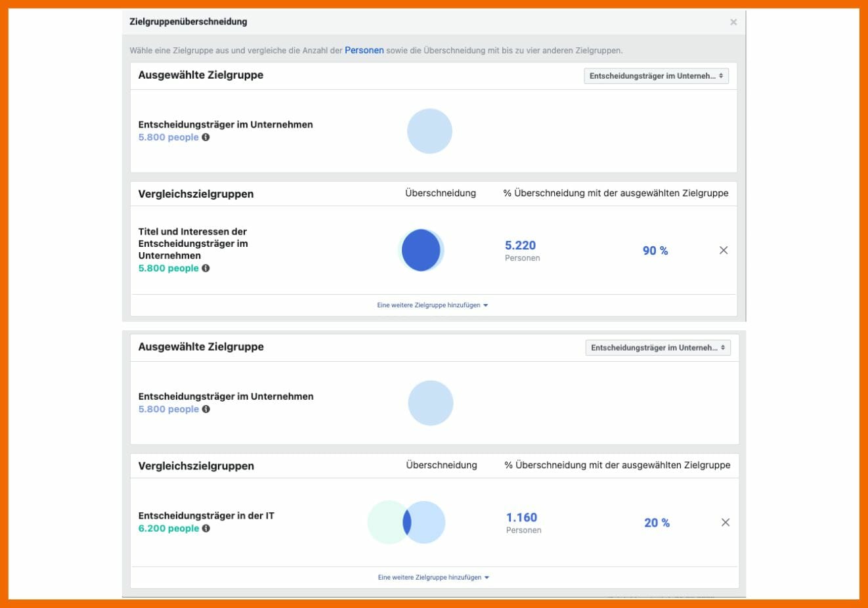868x608 pixels.
Task: Click the Zielgruppenüberschneidung title bar
Action: (187, 21)
